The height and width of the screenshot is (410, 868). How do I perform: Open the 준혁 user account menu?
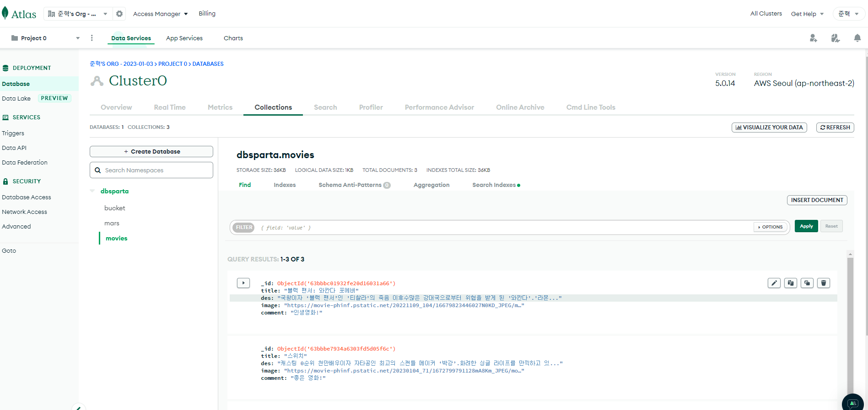(x=849, y=14)
